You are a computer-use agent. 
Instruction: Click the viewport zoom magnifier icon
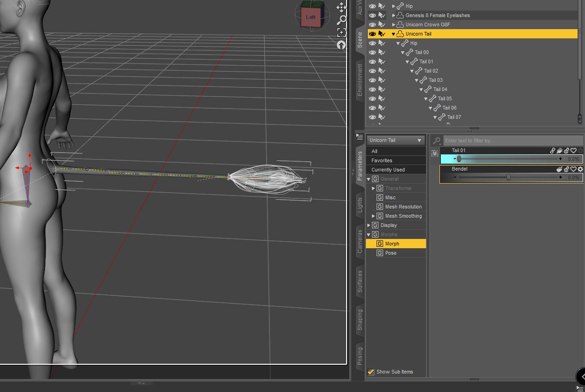click(341, 20)
